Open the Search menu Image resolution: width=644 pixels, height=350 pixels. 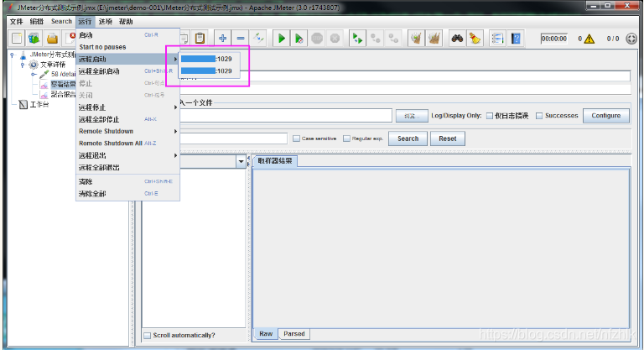pos(61,21)
